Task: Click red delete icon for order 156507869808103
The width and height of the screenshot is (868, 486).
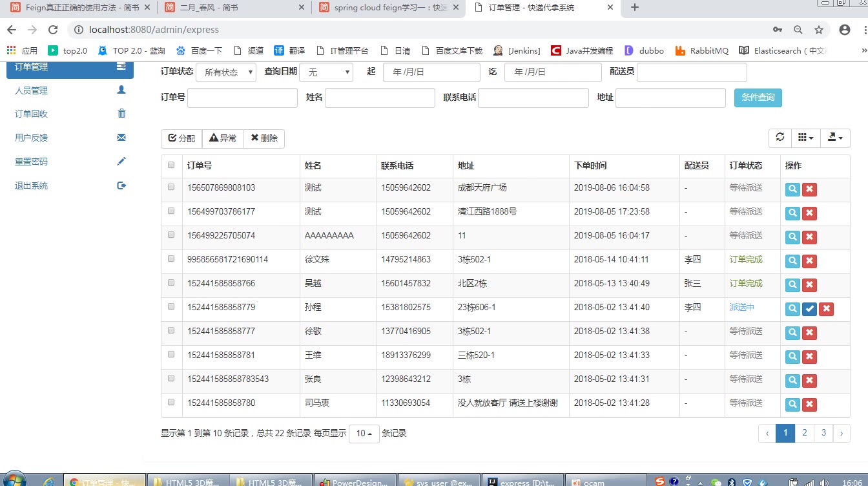Action: point(809,189)
